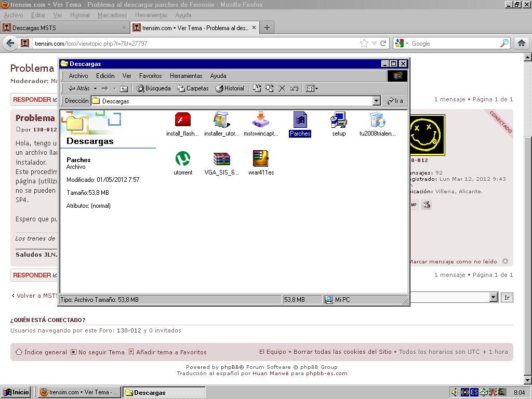Viewport: 532px width, 399px height.
Task: Select the wrar411es installer icon
Action: coord(261,159)
